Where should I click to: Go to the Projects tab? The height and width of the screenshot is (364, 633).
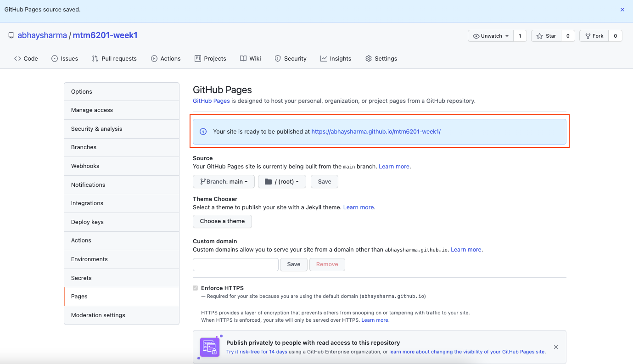point(210,58)
